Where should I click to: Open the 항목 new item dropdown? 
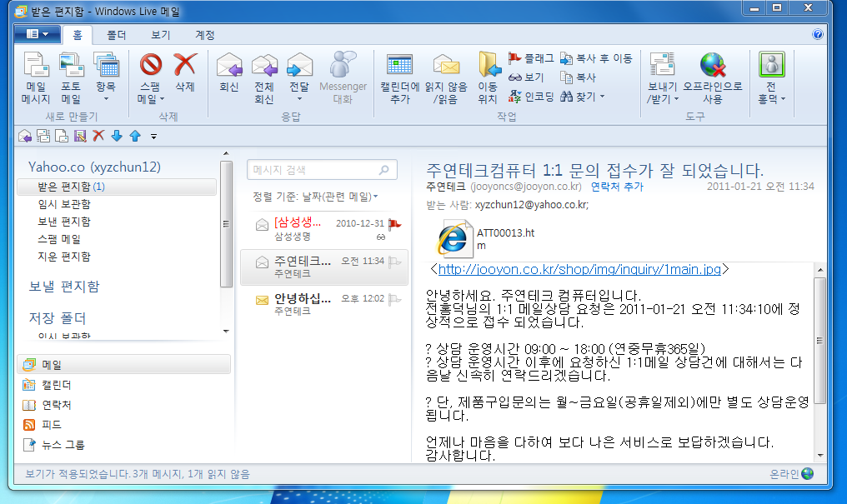(x=106, y=78)
